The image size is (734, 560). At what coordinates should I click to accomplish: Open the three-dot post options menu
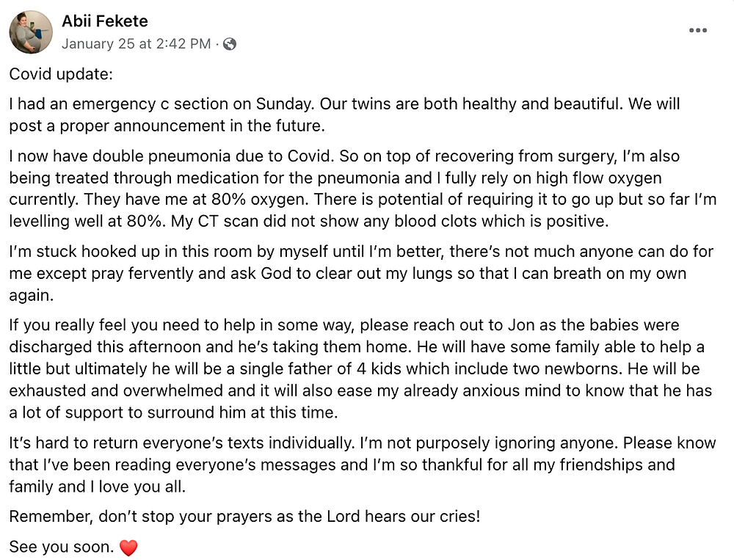click(x=697, y=30)
